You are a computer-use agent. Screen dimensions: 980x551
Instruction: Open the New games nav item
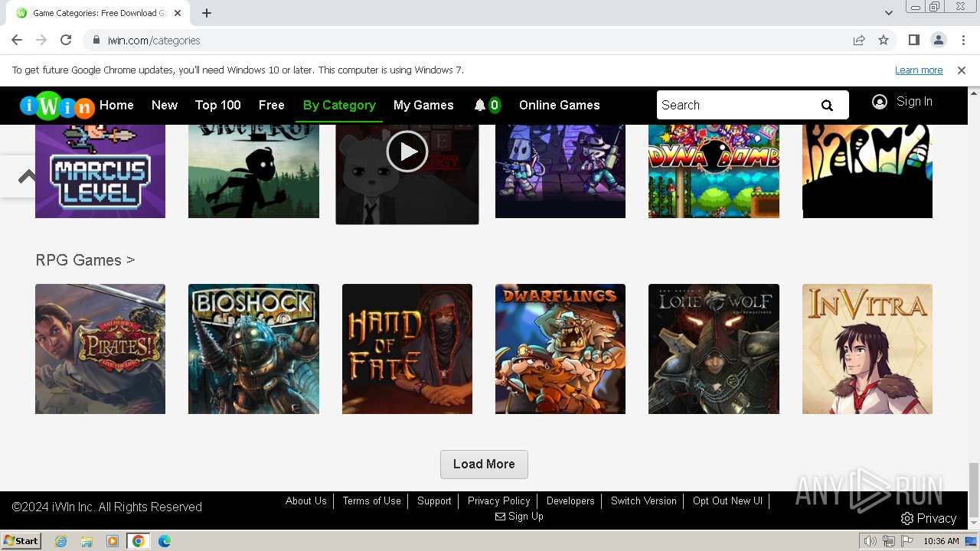tap(165, 106)
